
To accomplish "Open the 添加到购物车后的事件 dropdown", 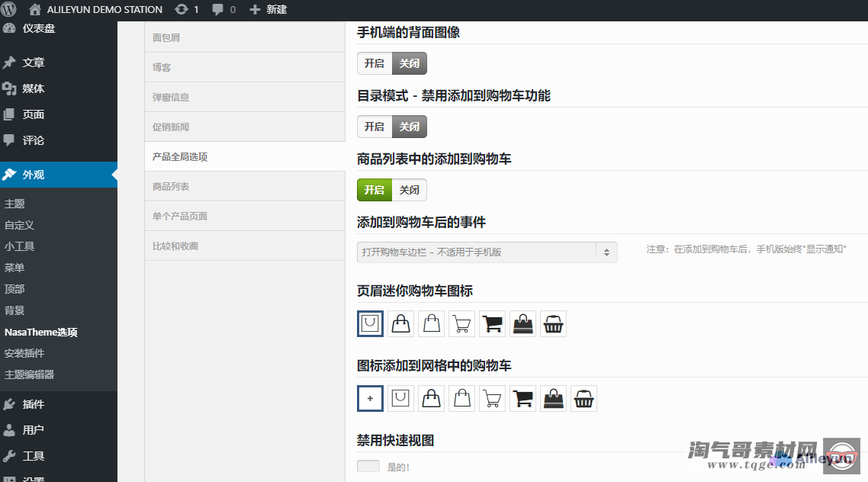I will [x=487, y=252].
